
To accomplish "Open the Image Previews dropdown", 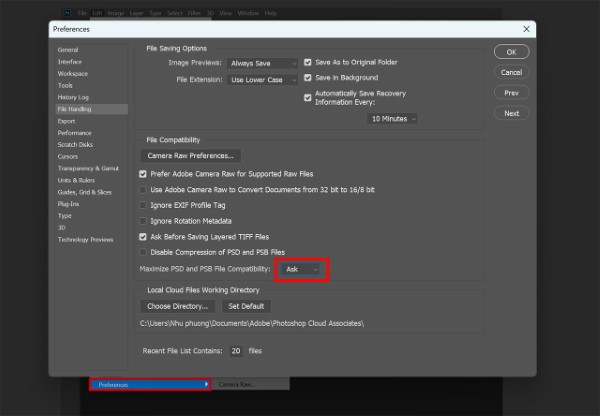I will click(x=262, y=62).
